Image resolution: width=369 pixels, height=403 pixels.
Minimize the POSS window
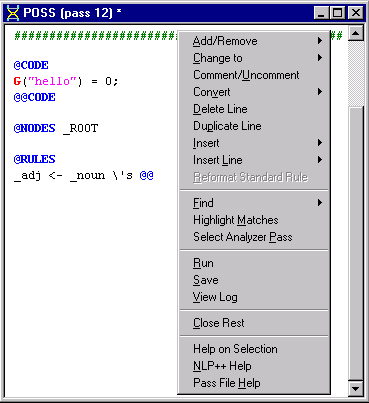pos(321,13)
